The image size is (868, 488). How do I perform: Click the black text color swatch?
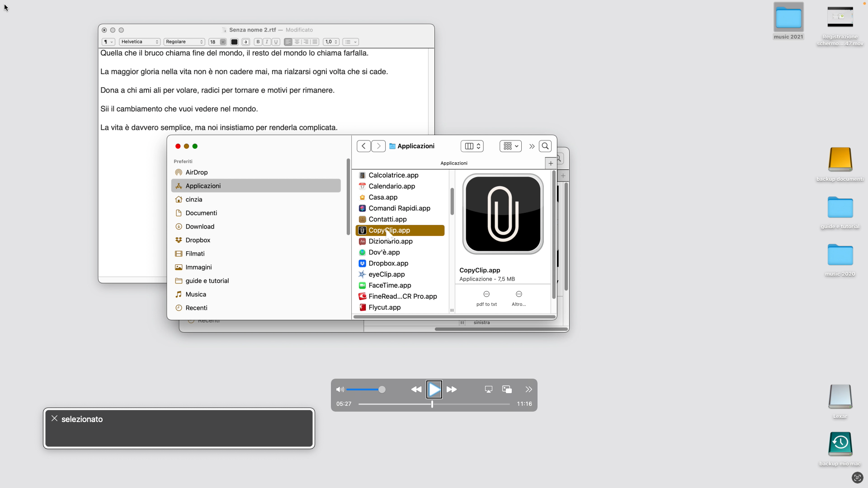click(234, 42)
